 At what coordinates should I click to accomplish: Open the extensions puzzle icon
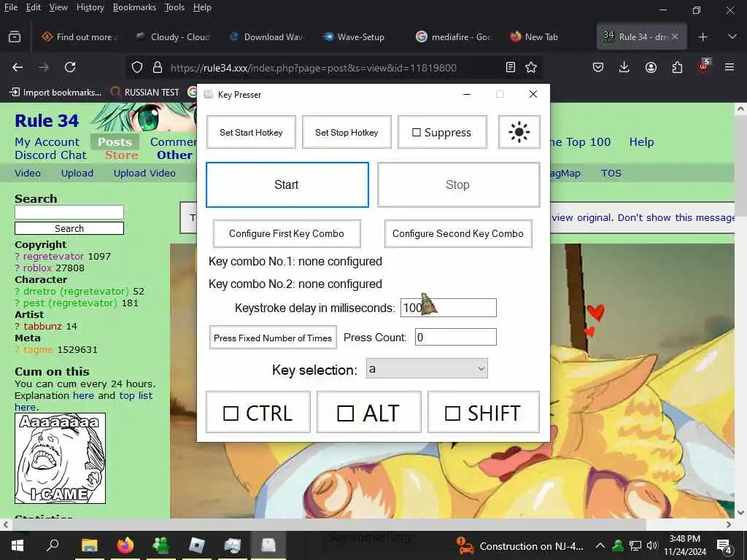[677, 68]
